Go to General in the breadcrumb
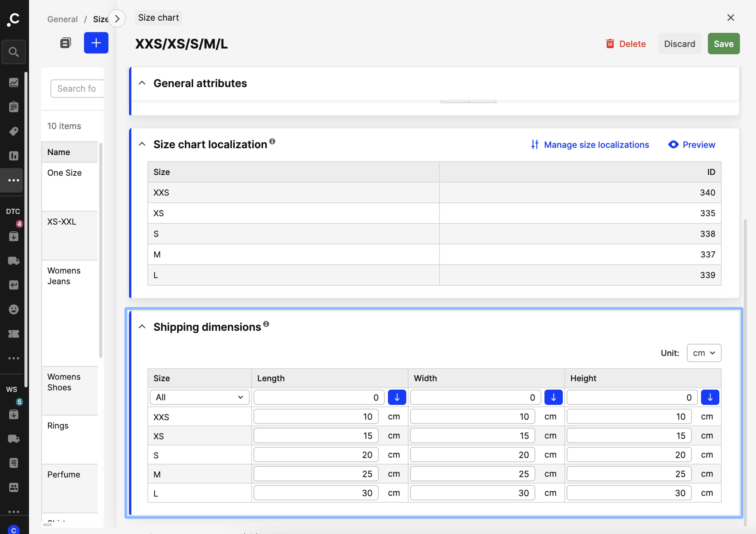 click(x=63, y=19)
